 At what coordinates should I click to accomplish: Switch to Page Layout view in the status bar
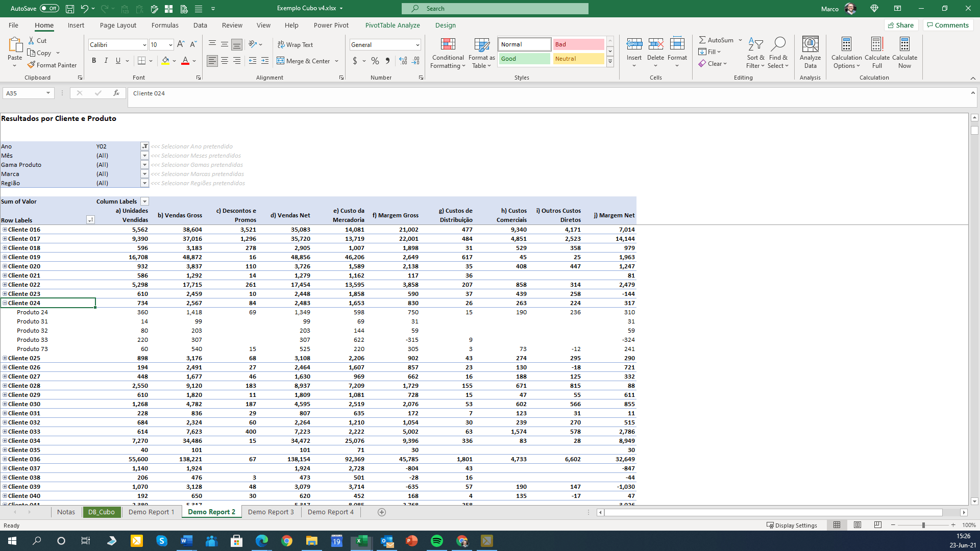point(857,525)
